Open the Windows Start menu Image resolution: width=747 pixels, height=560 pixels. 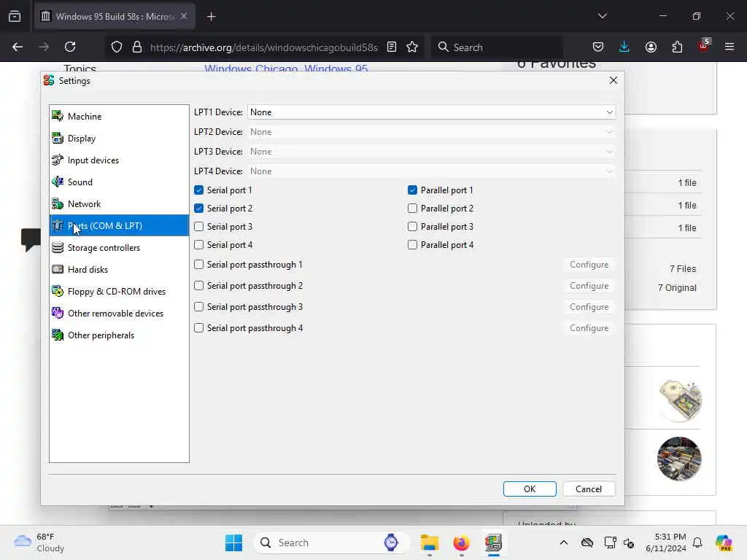pyautogui.click(x=233, y=542)
